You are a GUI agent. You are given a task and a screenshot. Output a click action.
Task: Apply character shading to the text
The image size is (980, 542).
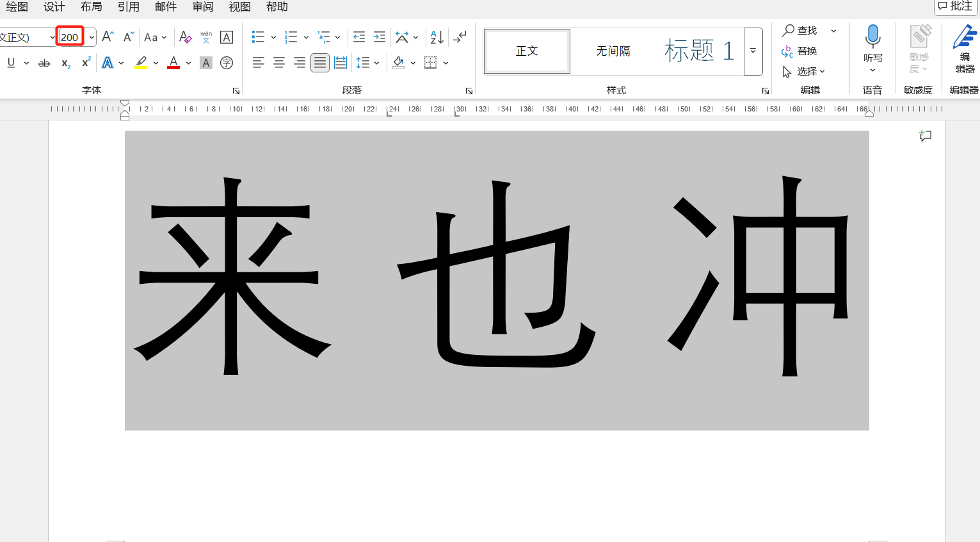point(206,63)
